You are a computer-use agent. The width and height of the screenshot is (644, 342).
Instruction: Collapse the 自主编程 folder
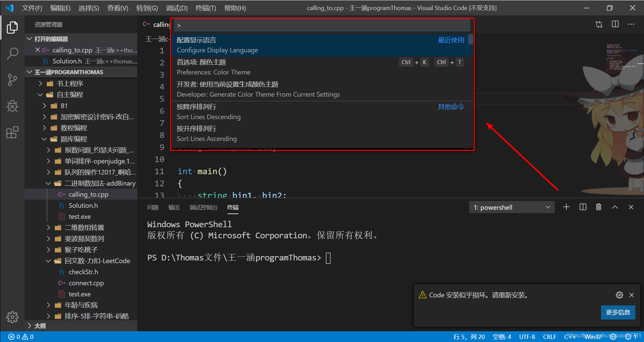(81, 95)
